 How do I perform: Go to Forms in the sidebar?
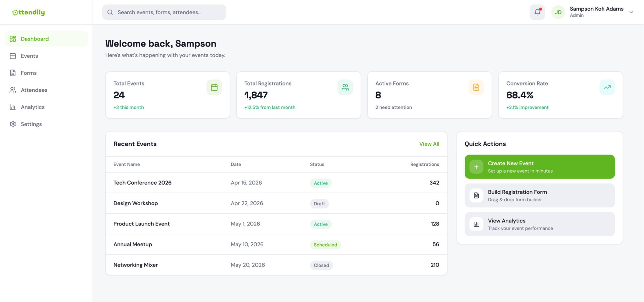[x=29, y=73]
